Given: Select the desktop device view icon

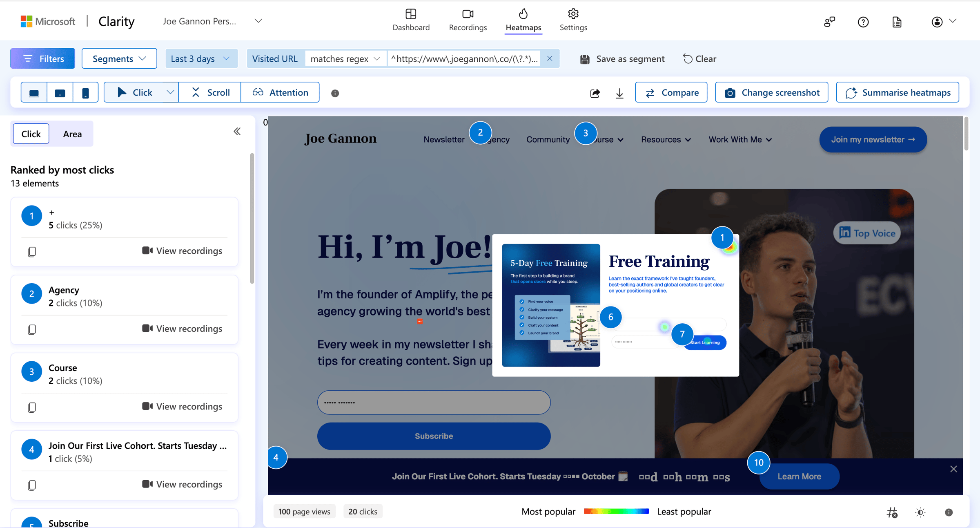Looking at the screenshot, I should [34, 93].
